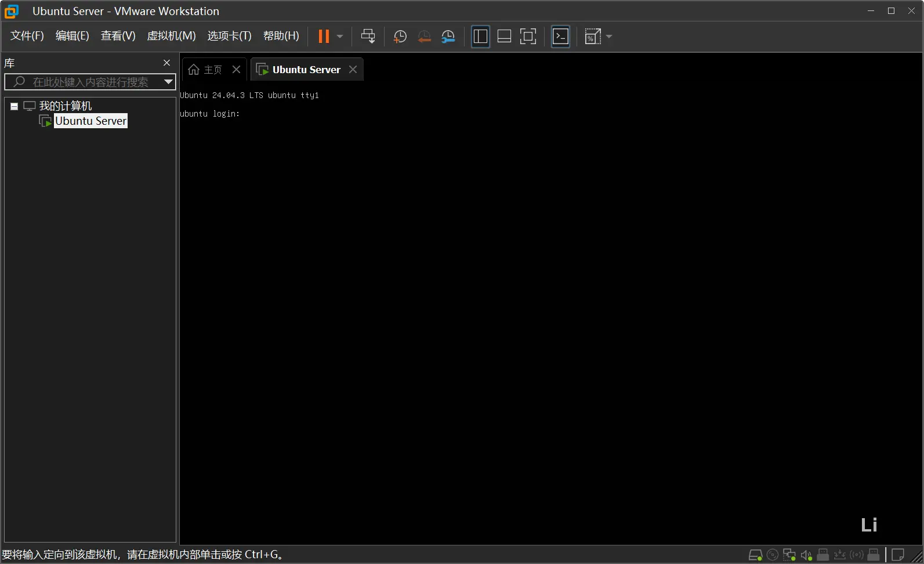Open the 文件(F) menu
Screen dimensions: 924x564
[x=27, y=36]
